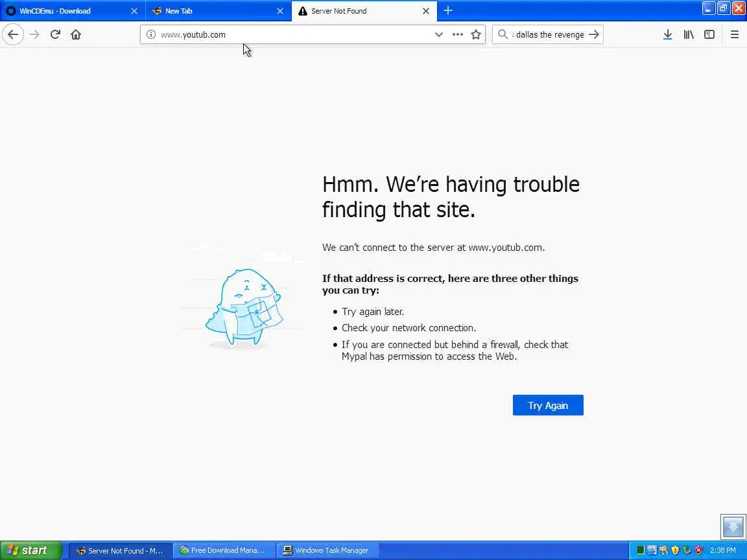The image size is (747, 560).
Task: Click the floating download arrow box
Action: click(733, 526)
